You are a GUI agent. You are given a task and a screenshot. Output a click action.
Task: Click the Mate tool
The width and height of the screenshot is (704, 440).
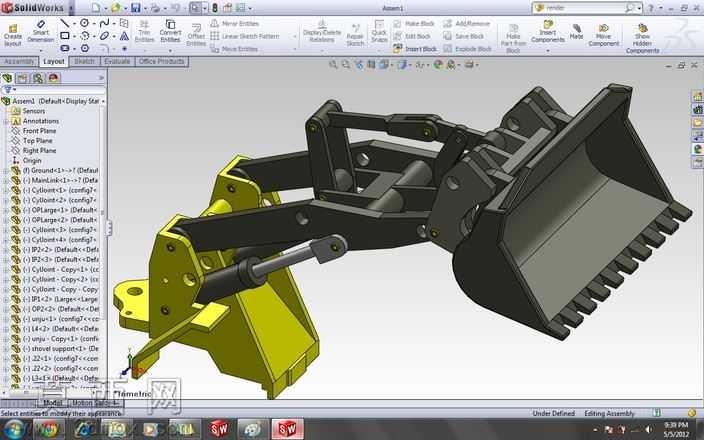[x=576, y=31]
